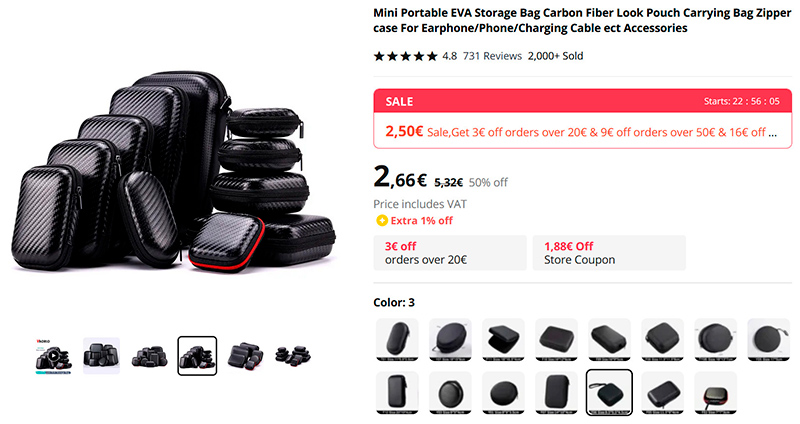This screenshot has height=424, width=800.
Task: Pick the first second-row tall rectangular case variant
Action: tap(397, 392)
